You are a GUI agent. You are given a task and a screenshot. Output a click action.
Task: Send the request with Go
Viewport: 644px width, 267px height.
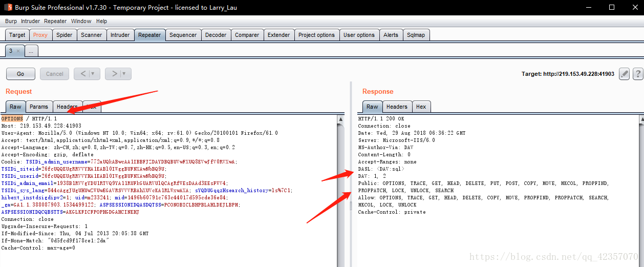pyautogui.click(x=20, y=74)
